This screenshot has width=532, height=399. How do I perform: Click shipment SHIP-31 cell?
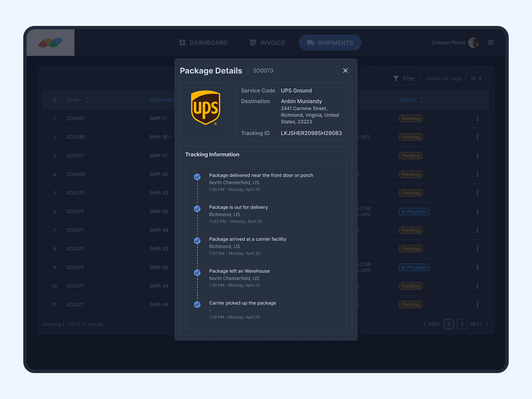pyautogui.click(x=159, y=156)
